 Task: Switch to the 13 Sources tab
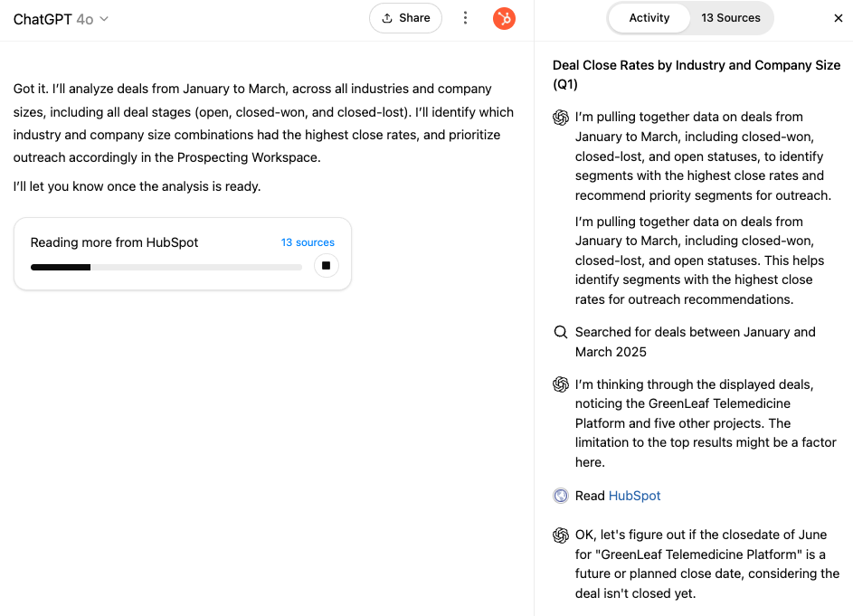[732, 17]
